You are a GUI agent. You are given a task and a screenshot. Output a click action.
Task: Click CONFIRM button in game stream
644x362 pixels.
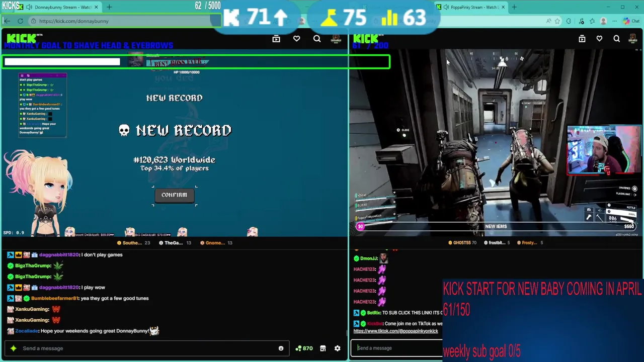pos(174,195)
